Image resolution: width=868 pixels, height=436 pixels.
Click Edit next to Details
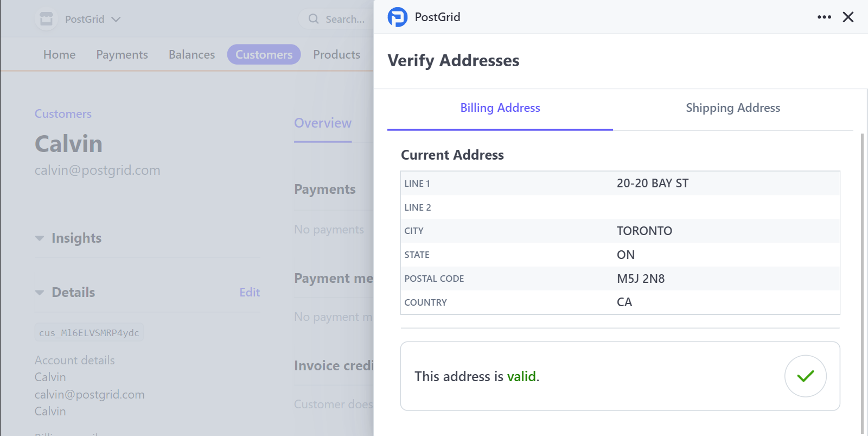click(x=249, y=292)
